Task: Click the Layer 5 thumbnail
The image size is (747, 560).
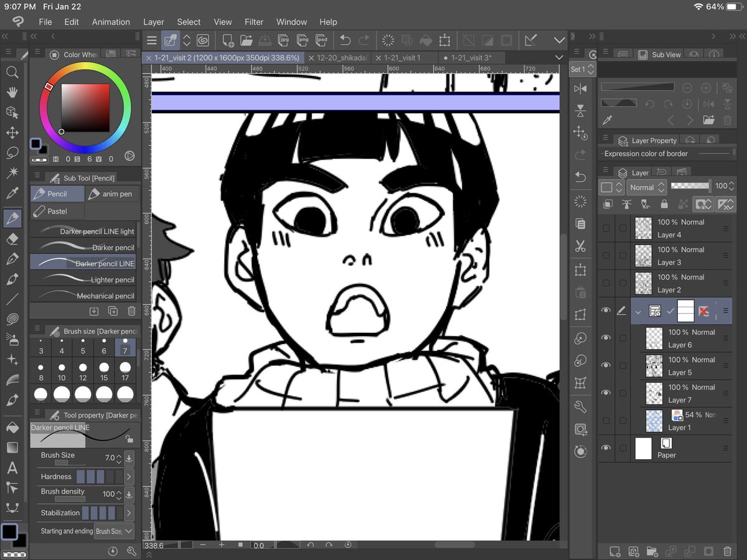Action: pos(654,366)
